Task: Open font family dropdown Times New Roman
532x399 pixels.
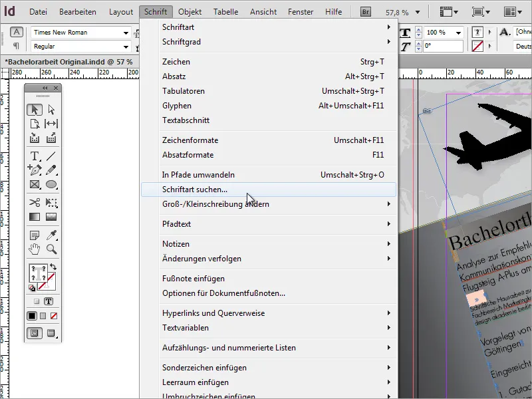Action: [x=126, y=33]
